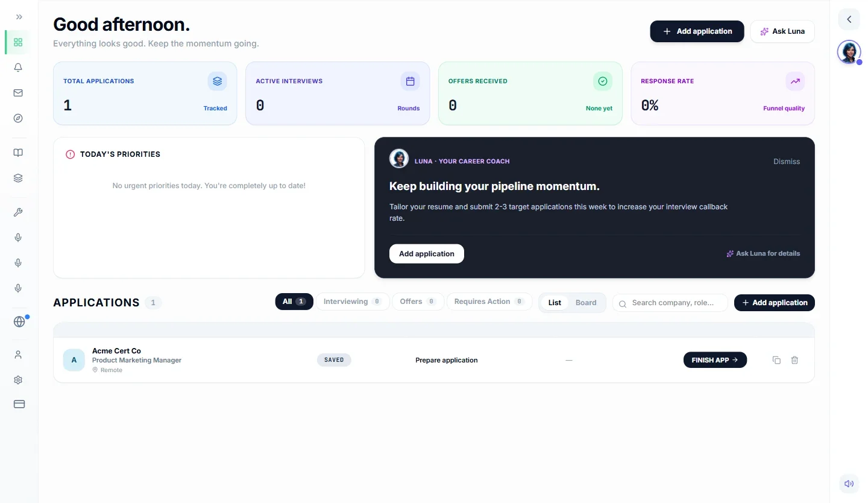Viewport: 868px width, 503px height.
Task: Click the calendar icon in Active Interviews card
Action: coord(410,81)
